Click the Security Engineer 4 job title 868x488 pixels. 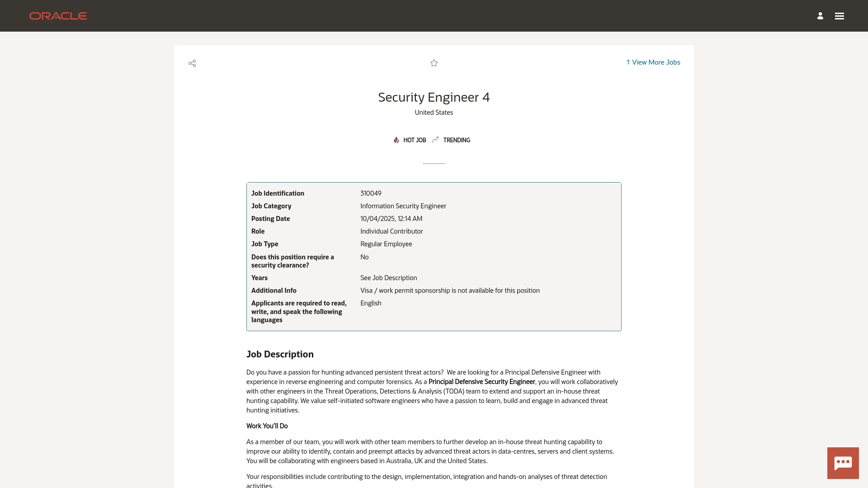434,97
